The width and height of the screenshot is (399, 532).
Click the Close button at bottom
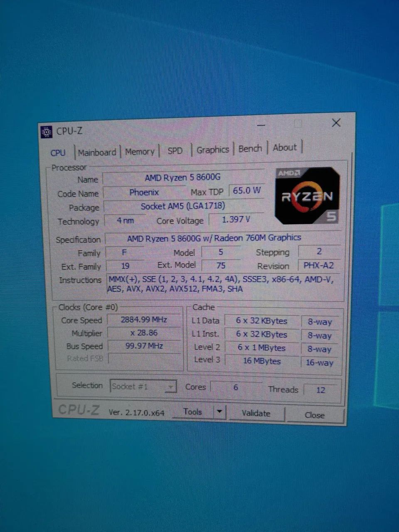point(315,415)
